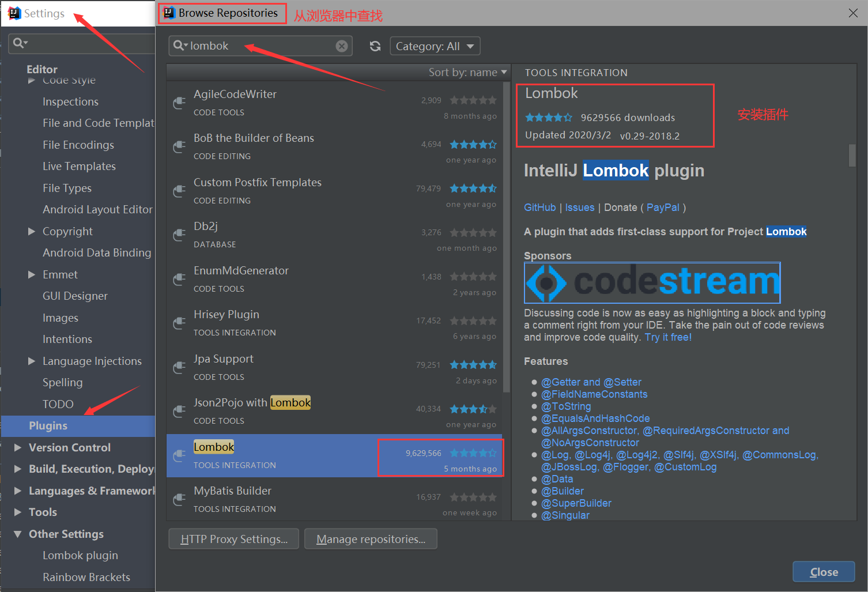Select the Hrisey Plugin row
Viewport: 868px width, 592px height.
[334, 323]
